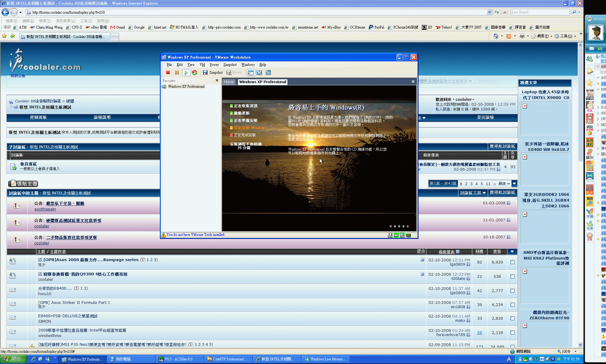Viewport: 606px width, 364px height.
Task: Click the IE Print printer icon
Action: coord(522,36)
